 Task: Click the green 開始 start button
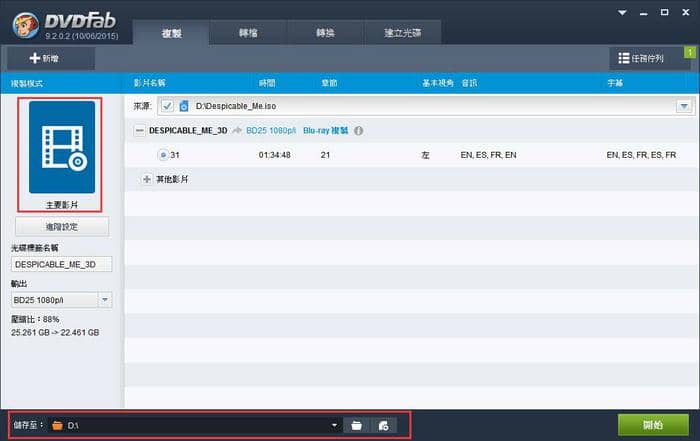(653, 425)
